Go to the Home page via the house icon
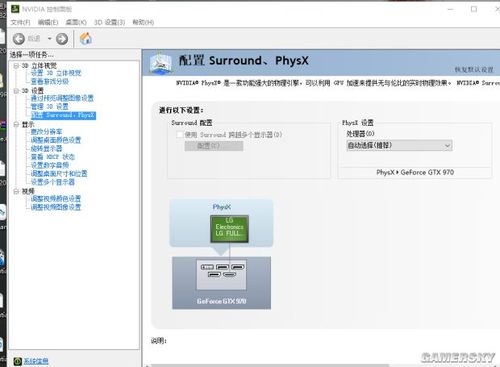The image size is (500, 367). (x=86, y=39)
